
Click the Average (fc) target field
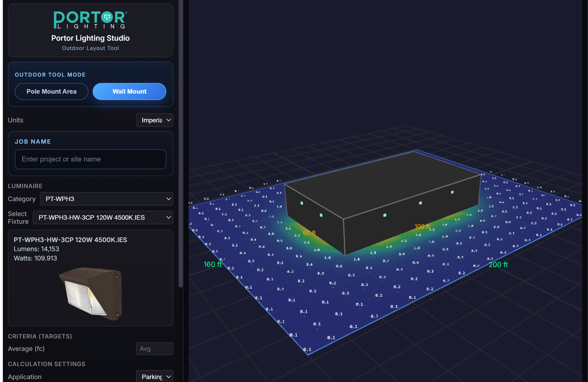point(154,349)
